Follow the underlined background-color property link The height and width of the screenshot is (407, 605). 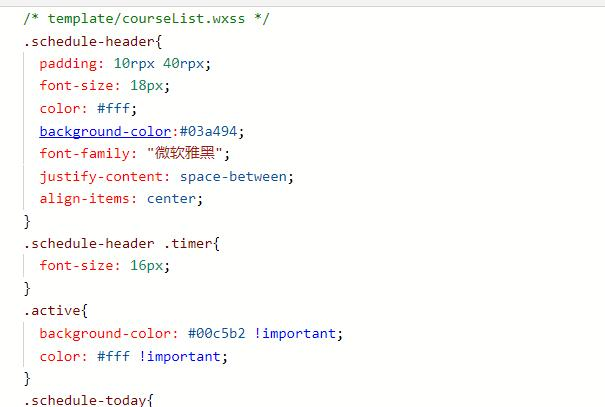pos(105,132)
